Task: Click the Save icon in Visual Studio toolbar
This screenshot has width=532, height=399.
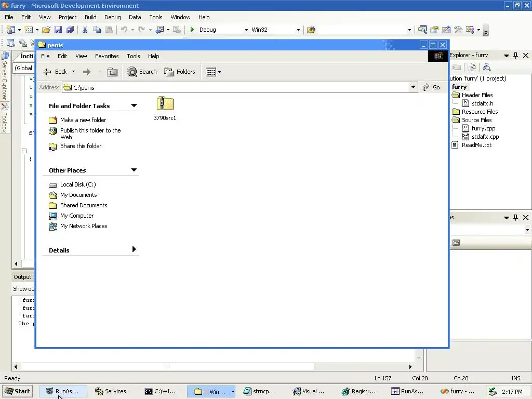Action: coord(58,30)
